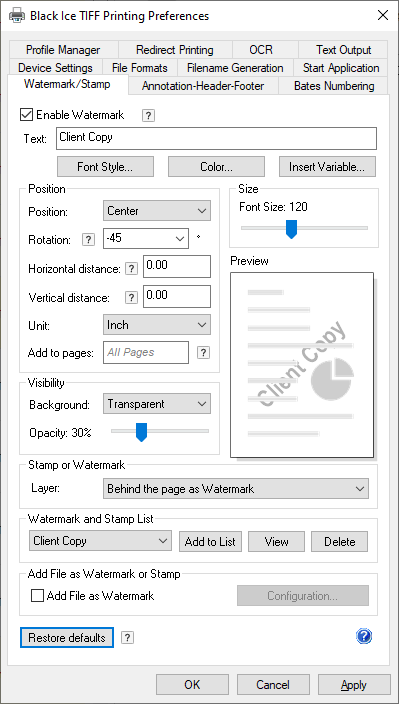Click help icon next to Enable Watermark
The width and height of the screenshot is (399, 704).
pyautogui.click(x=149, y=116)
